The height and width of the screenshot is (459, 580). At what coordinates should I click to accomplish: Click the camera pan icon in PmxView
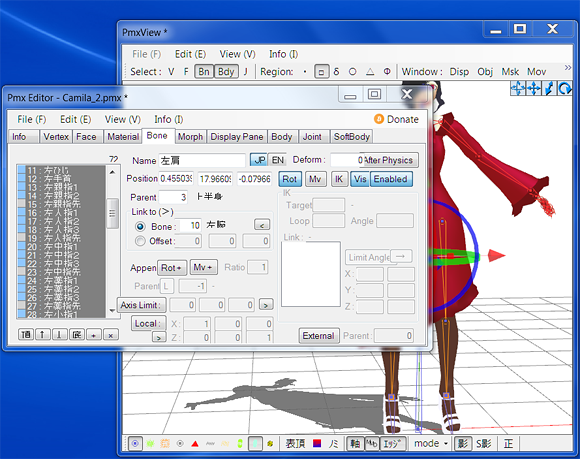coord(518,89)
